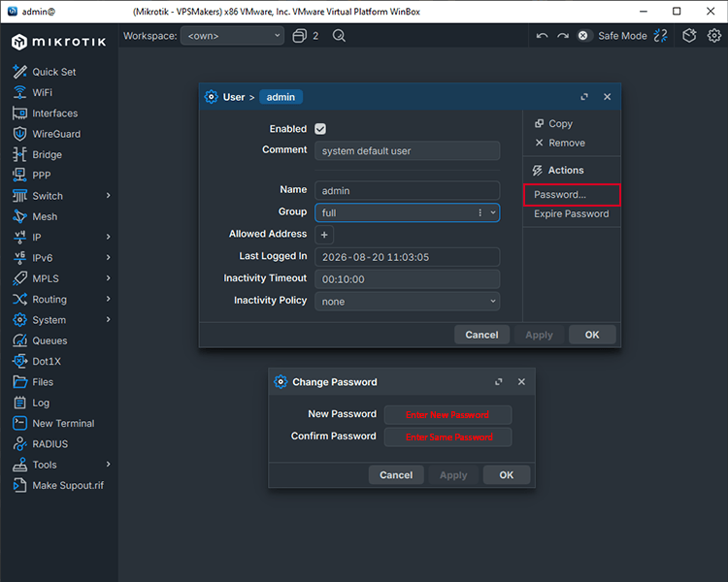Click Cancel in Change Password dialog
The height and width of the screenshot is (582, 728).
[396, 474]
